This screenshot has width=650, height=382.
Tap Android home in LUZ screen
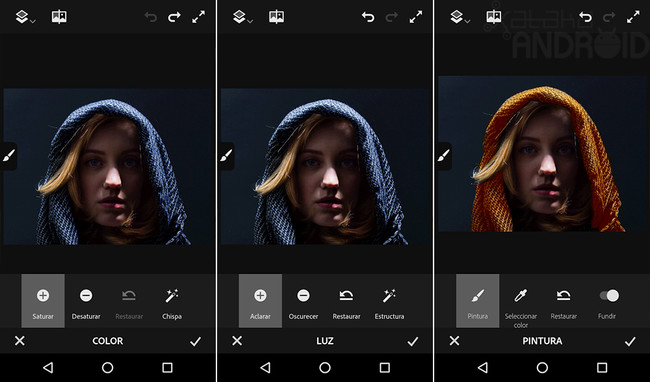325,367
